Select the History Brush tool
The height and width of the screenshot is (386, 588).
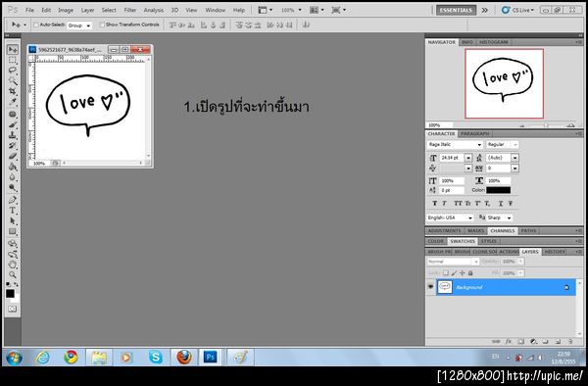point(13,146)
